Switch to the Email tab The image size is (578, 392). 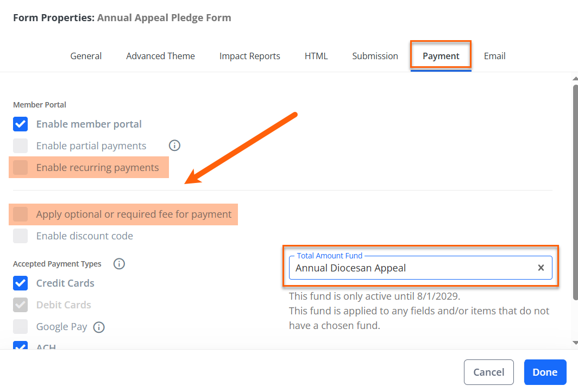pos(494,56)
